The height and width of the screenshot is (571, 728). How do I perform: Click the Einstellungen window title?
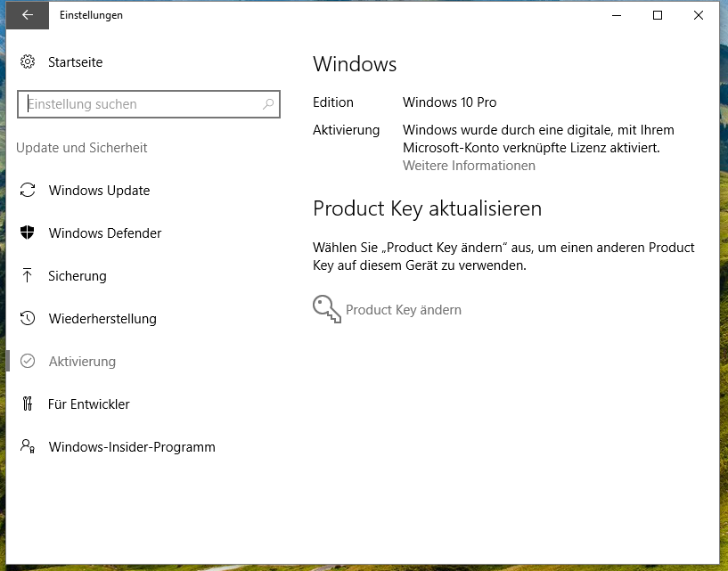91,15
